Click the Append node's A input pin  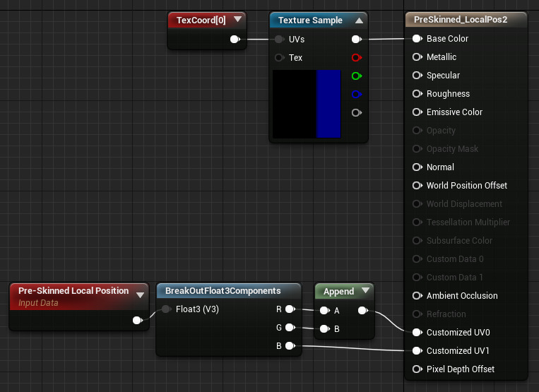[324, 310]
